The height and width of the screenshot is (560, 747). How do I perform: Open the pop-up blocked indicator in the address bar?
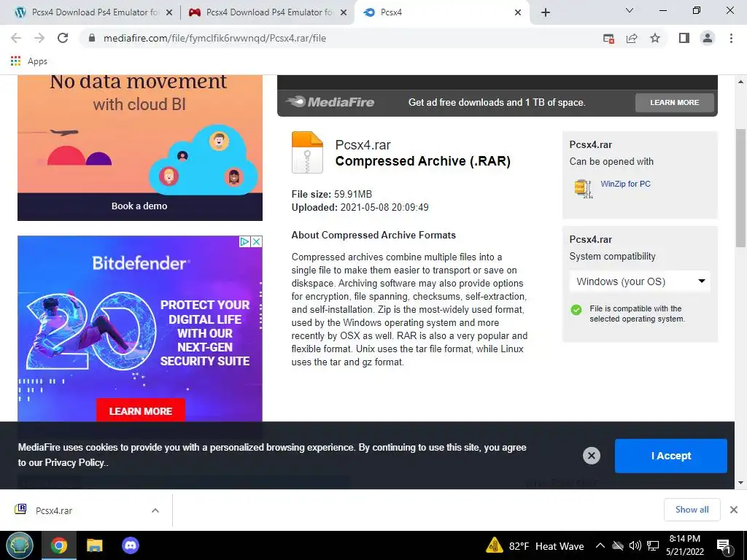point(608,38)
